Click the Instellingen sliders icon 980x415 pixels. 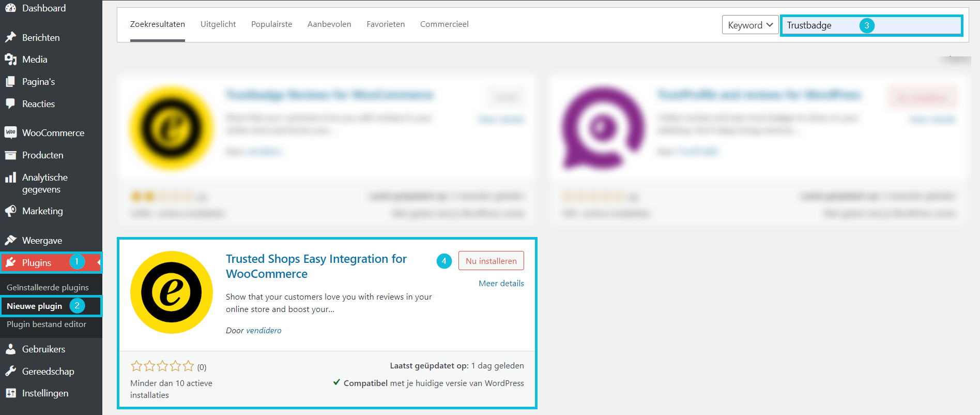(10, 393)
